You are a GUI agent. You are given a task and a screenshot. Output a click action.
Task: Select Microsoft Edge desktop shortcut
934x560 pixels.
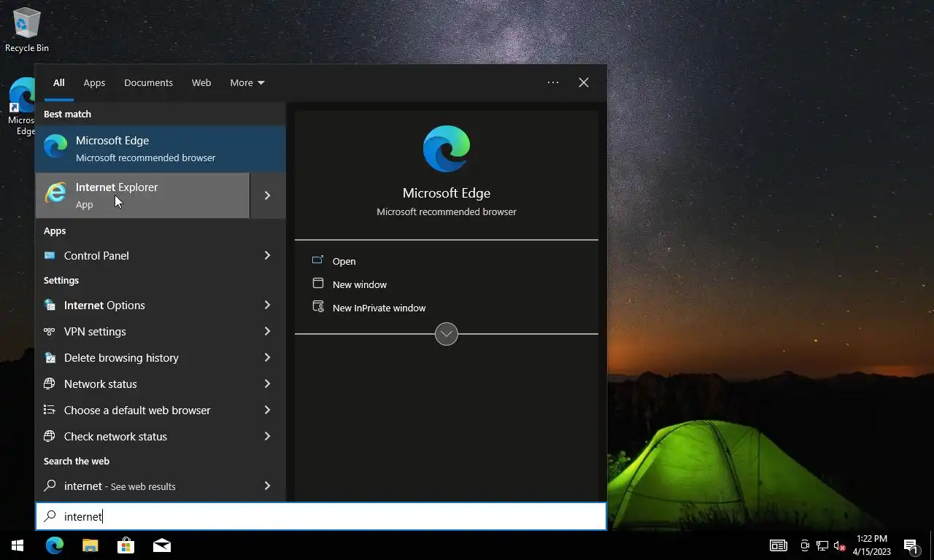pyautogui.click(x=22, y=107)
